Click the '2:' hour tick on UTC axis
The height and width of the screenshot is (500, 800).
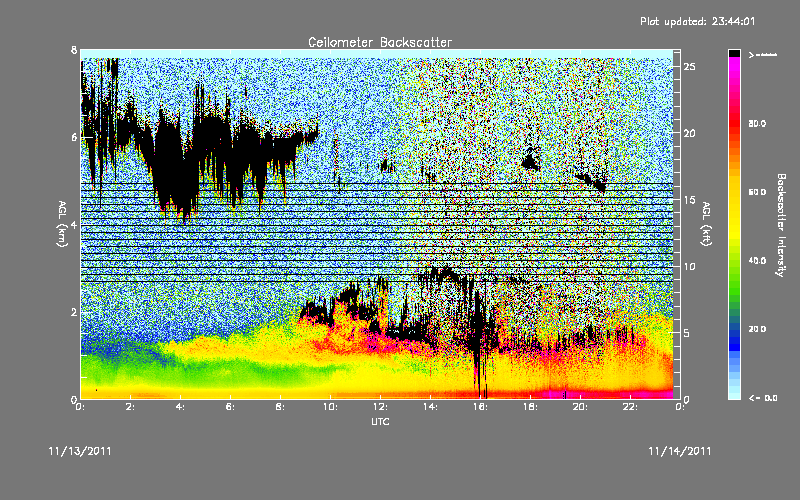(131, 407)
